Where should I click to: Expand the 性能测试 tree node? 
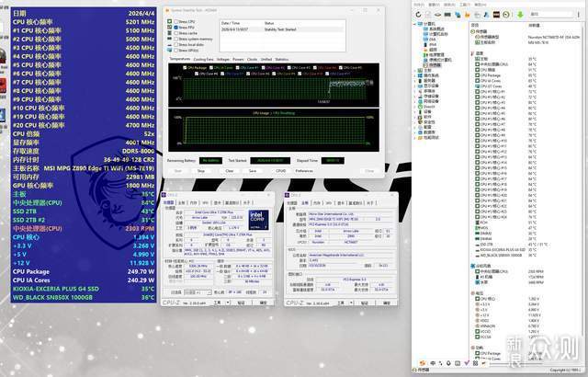point(415,138)
